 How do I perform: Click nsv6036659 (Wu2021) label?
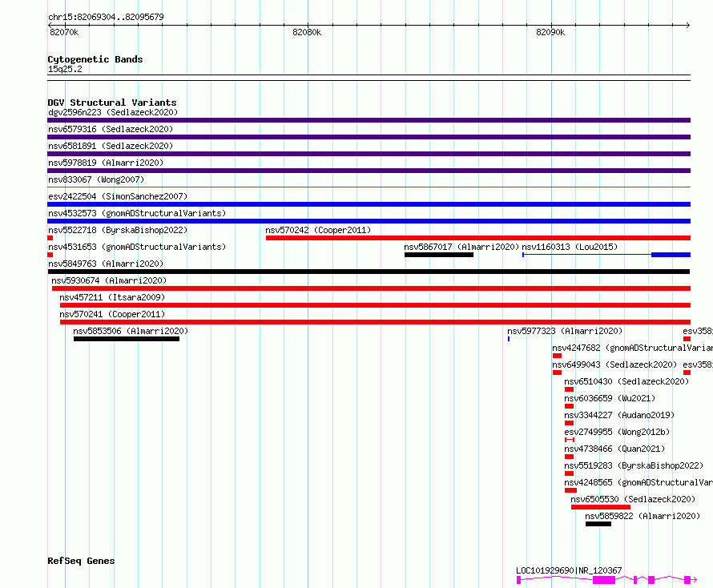tap(610, 398)
